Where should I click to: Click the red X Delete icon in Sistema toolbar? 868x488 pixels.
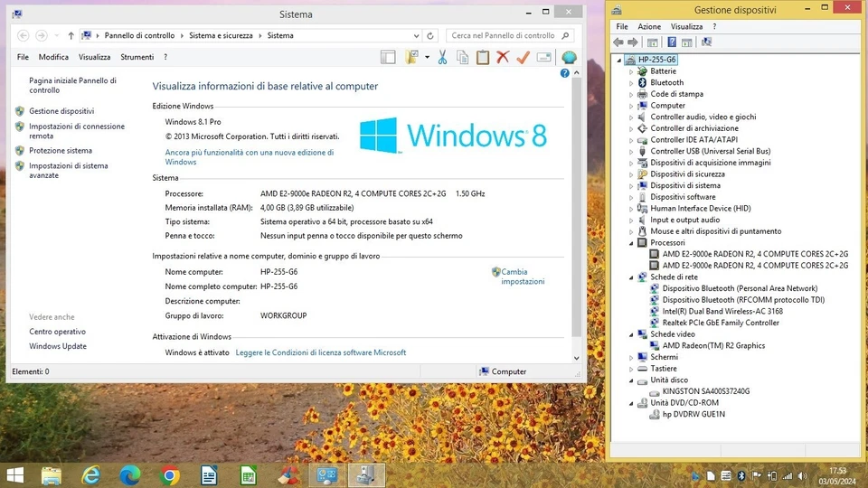[503, 56]
